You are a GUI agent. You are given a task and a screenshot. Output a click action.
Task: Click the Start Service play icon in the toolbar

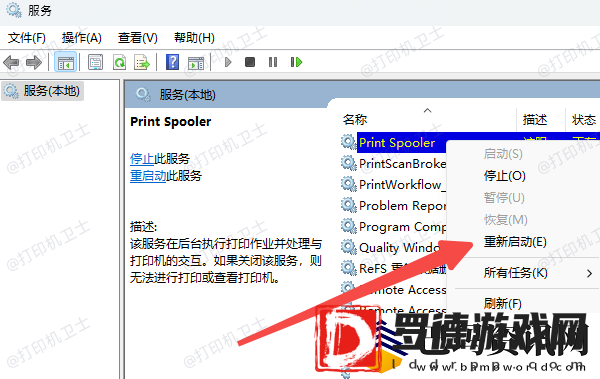click(228, 62)
